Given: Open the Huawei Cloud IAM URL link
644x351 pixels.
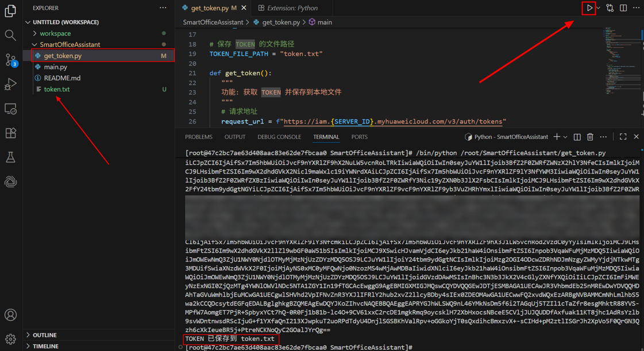Looking at the screenshot, I should pyautogui.click(x=394, y=122).
